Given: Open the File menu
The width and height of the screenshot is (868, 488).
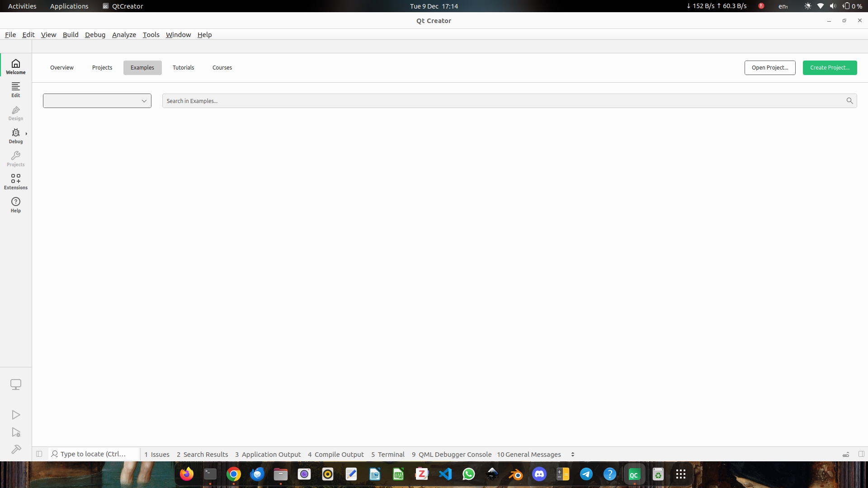Looking at the screenshot, I should [10, 35].
